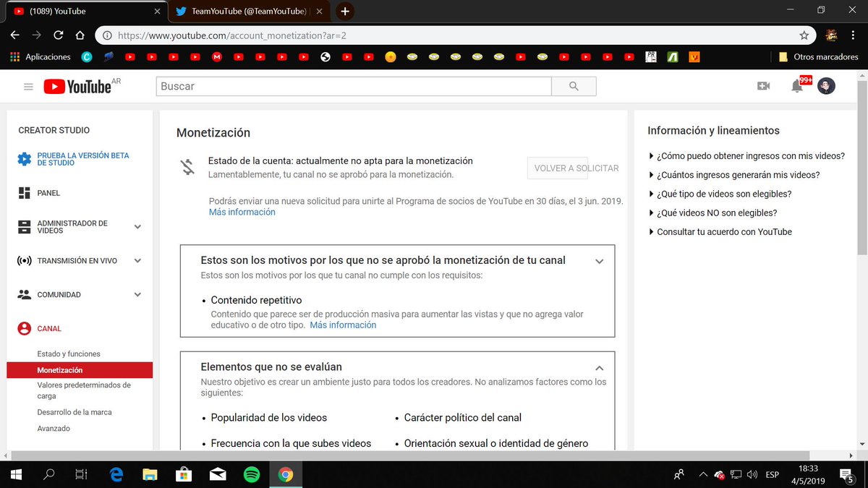
Task: Expand Transmisión en Vivo sidebar section
Action: point(137,261)
